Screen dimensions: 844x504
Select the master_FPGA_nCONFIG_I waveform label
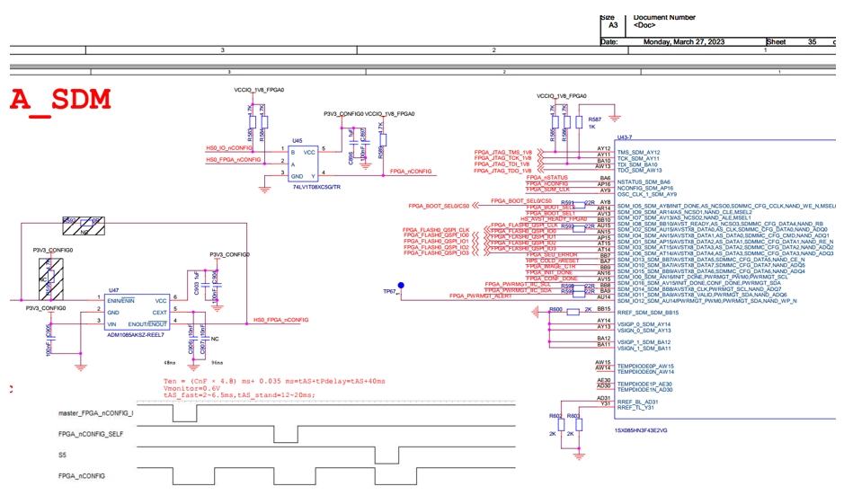pyautogui.click(x=95, y=413)
